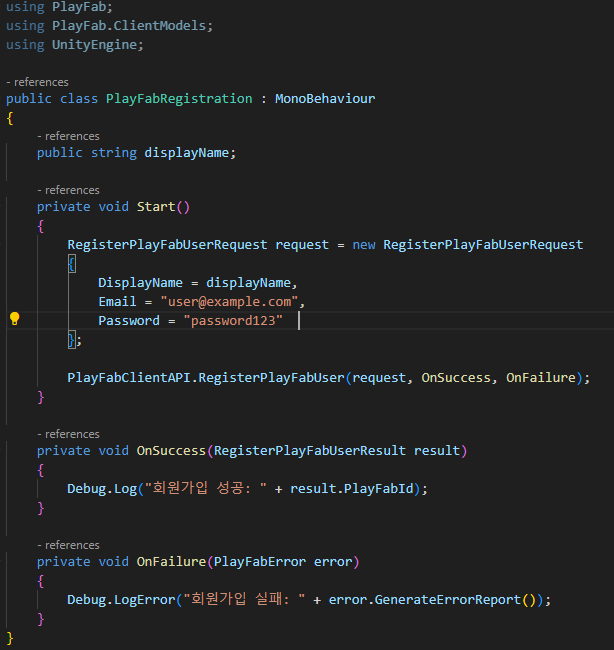Click the OnFailure method declaration name

click(171, 562)
